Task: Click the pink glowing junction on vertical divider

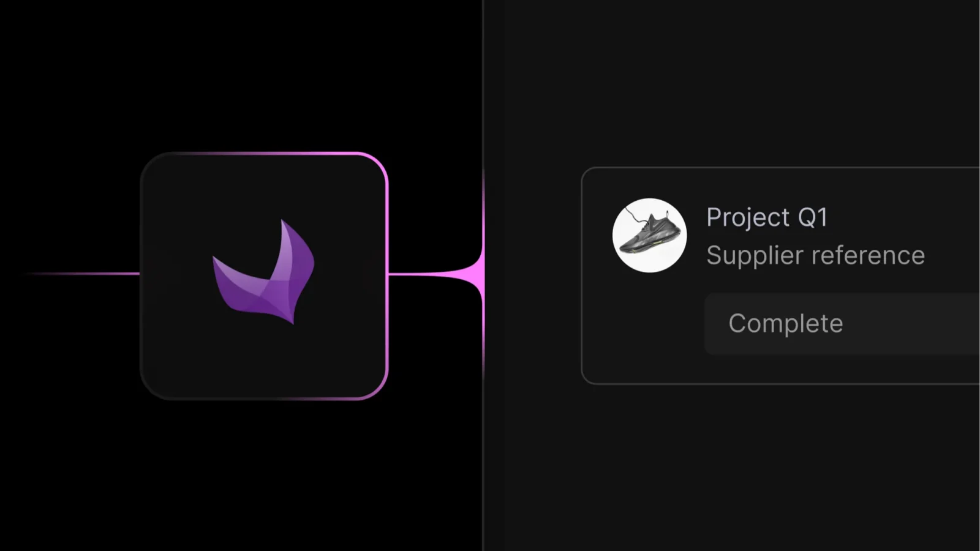Action: [483, 274]
